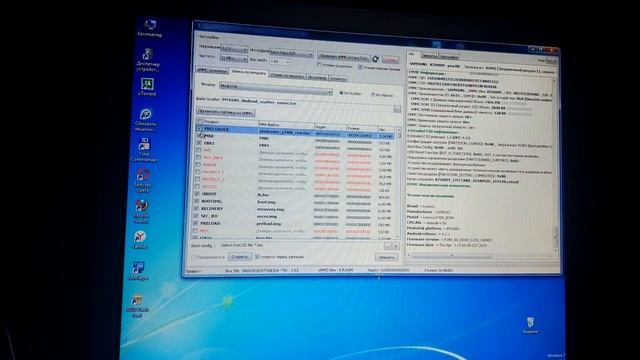Image resolution: width=640 pixels, height=360 pixels.
Task: Toggle the erase-before-write checkbox near the Erase button
Action: click(x=257, y=257)
